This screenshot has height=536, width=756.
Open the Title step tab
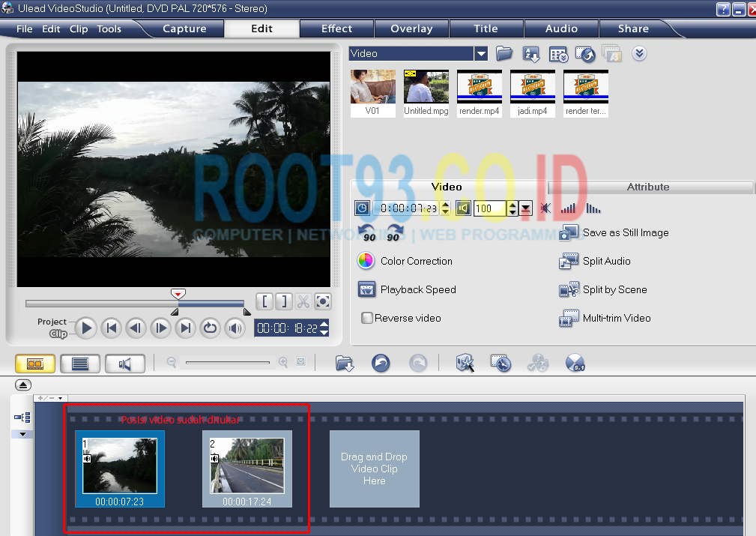point(486,28)
